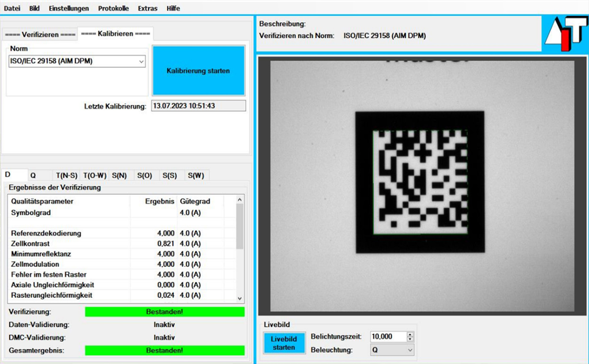Click the Letzte Kalibrierung date field

(198, 106)
